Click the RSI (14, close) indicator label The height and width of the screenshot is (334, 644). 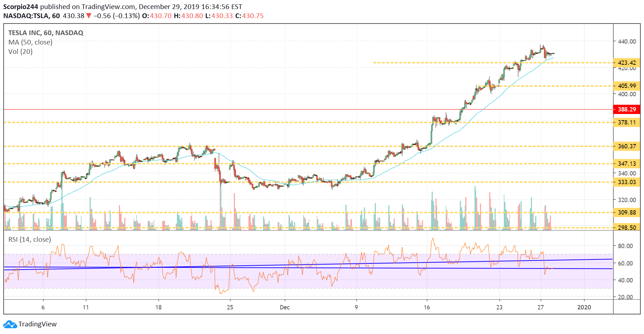30,240
